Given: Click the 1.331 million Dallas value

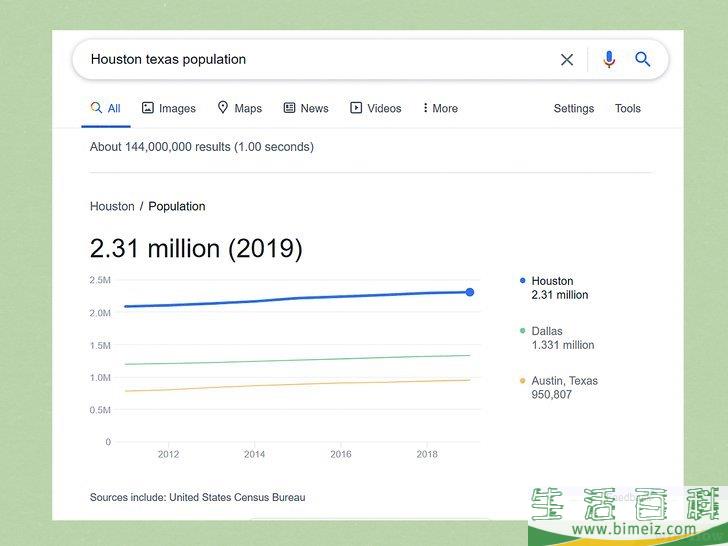Looking at the screenshot, I should tap(563, 345).
